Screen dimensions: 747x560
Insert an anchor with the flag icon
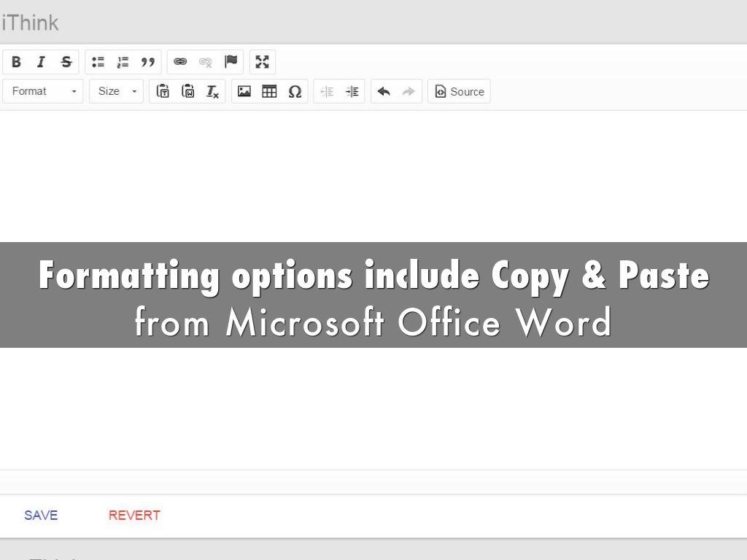point(231,62)
